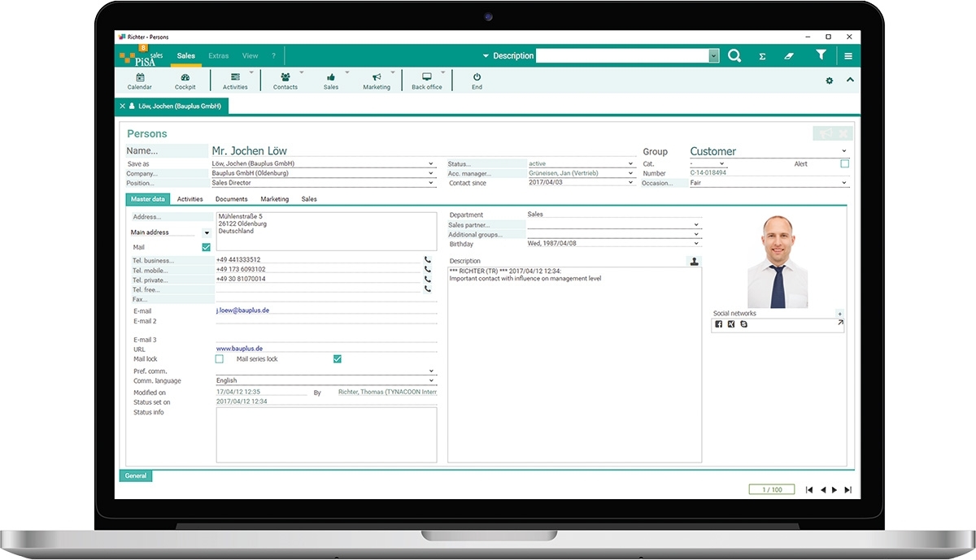Click inside the Status info text box
Screen dimensions: 976x560
coord(326,435)
